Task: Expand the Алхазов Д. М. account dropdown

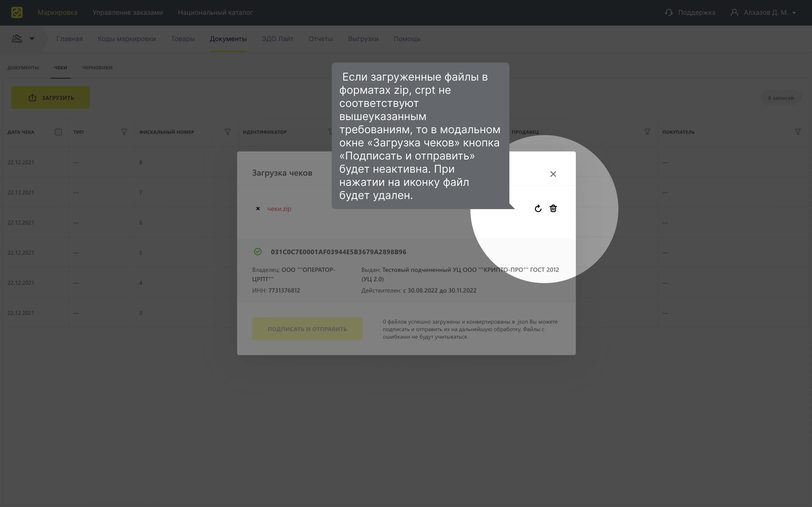Action: point(794,13)
